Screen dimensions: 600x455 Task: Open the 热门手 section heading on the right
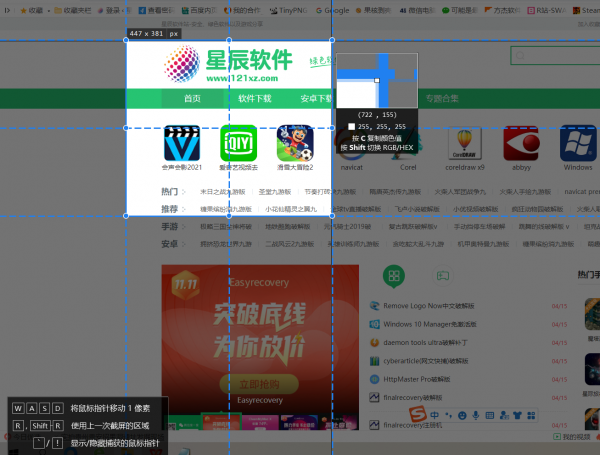pyautogui.click(x=589, y=274)
